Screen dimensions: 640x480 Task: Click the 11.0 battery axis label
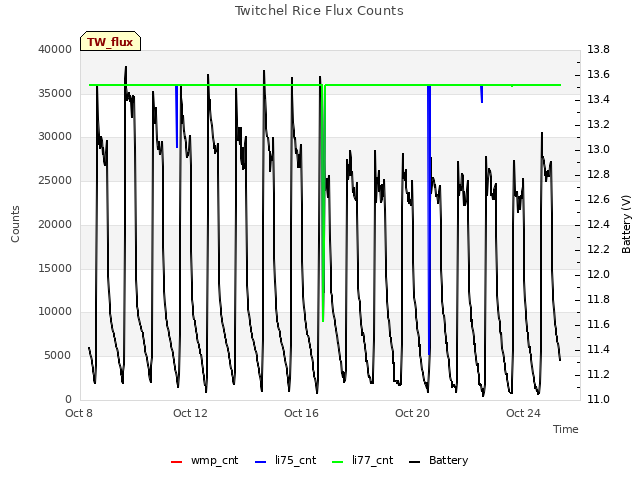(598, 399)
